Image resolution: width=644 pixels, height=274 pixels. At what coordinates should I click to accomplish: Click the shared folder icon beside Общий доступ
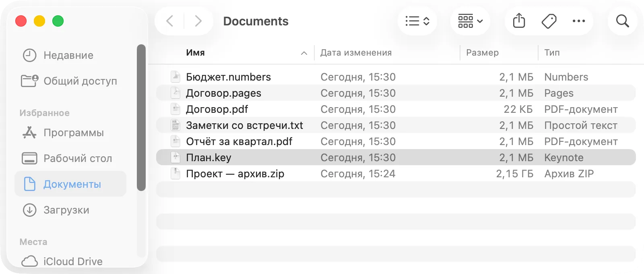[29, 81]
